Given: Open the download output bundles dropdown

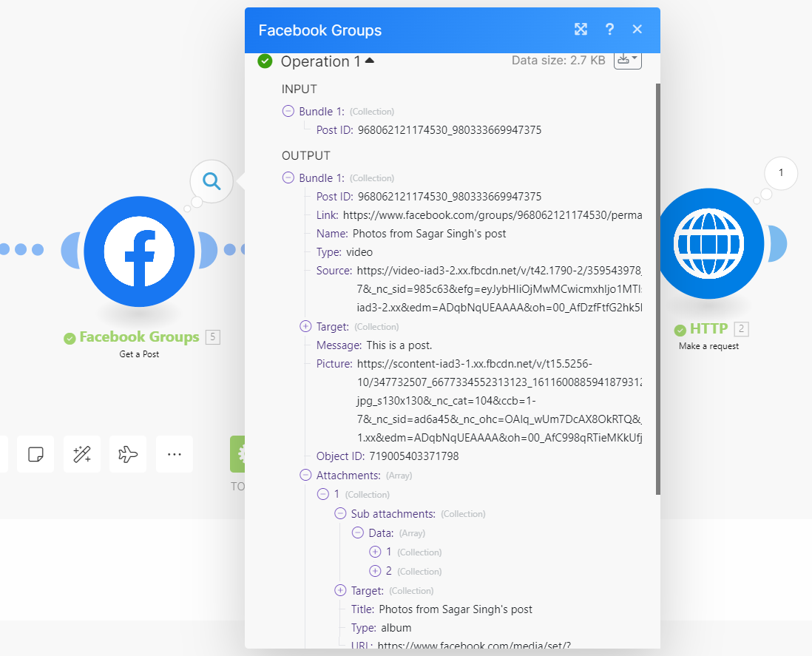Looking at the screenshot, I should tap(628, 60).
